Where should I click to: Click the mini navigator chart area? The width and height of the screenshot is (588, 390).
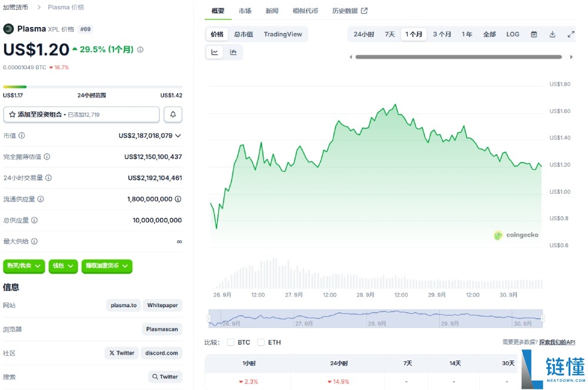click(x=376, y=318)
